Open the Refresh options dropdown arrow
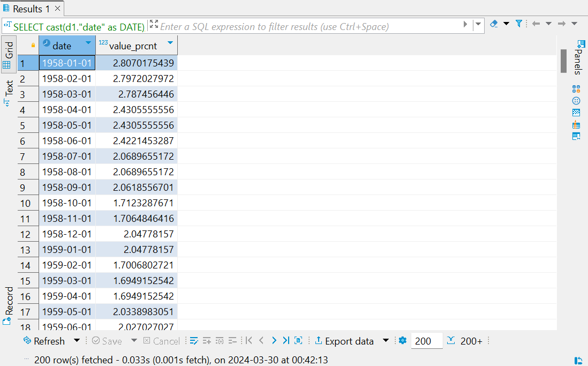588x366 pixels. click(77, 340)
